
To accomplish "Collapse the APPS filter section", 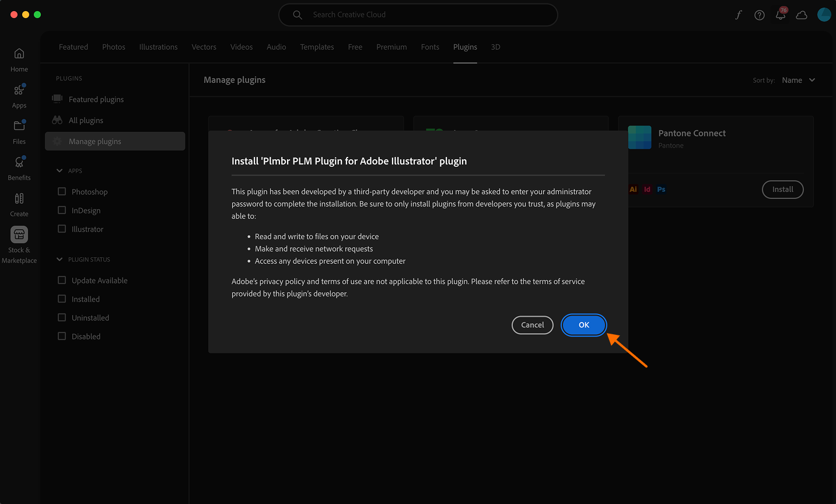I will (x=58, y=170).
